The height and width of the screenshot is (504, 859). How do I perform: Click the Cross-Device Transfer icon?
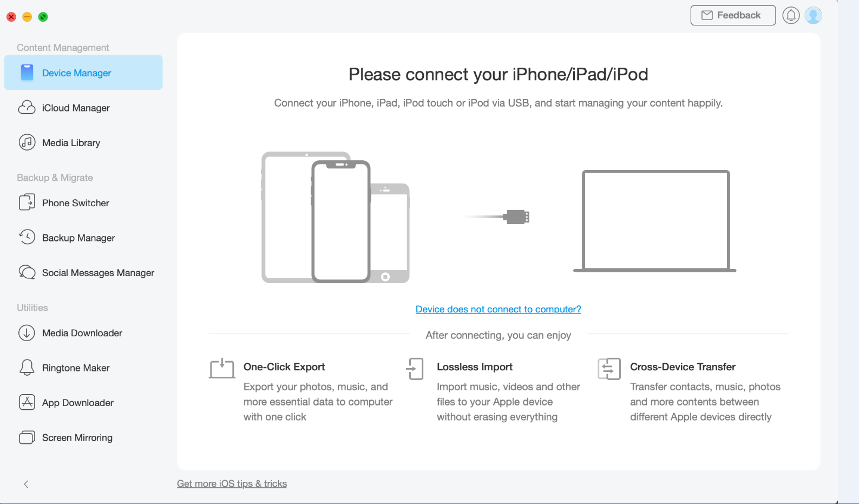tap(608, 369)
